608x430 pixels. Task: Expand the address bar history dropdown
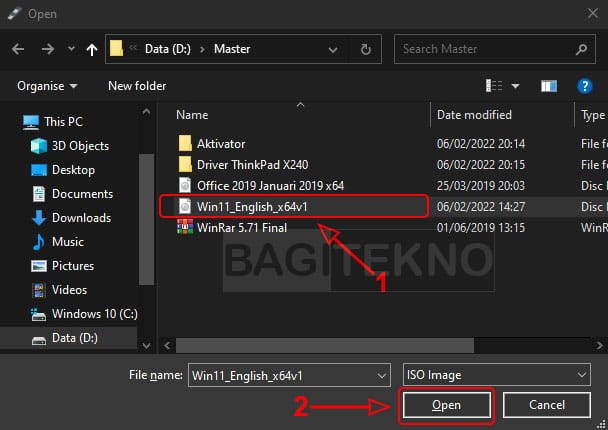point(333,49)
